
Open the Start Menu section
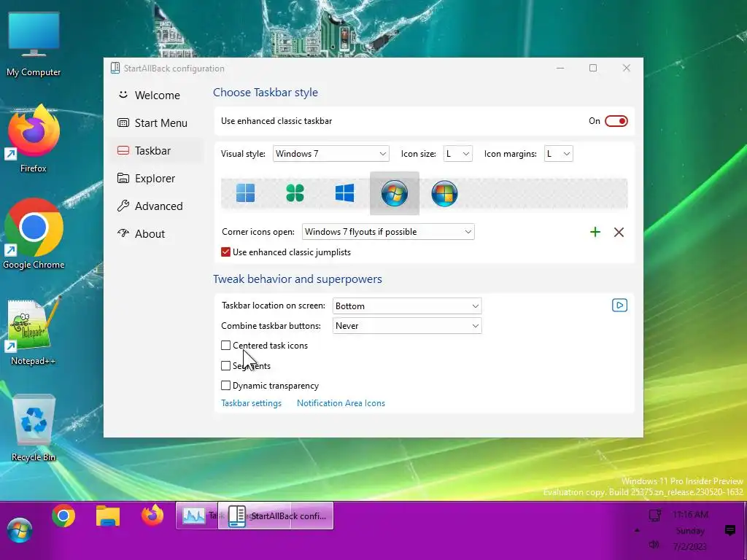pyautogui.click(x=156, y=122)
